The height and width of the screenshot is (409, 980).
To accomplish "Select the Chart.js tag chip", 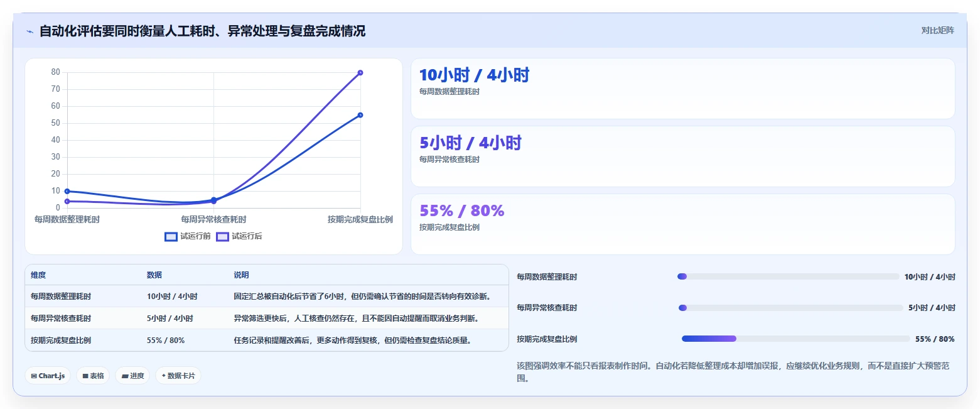I will click(48, 376).
